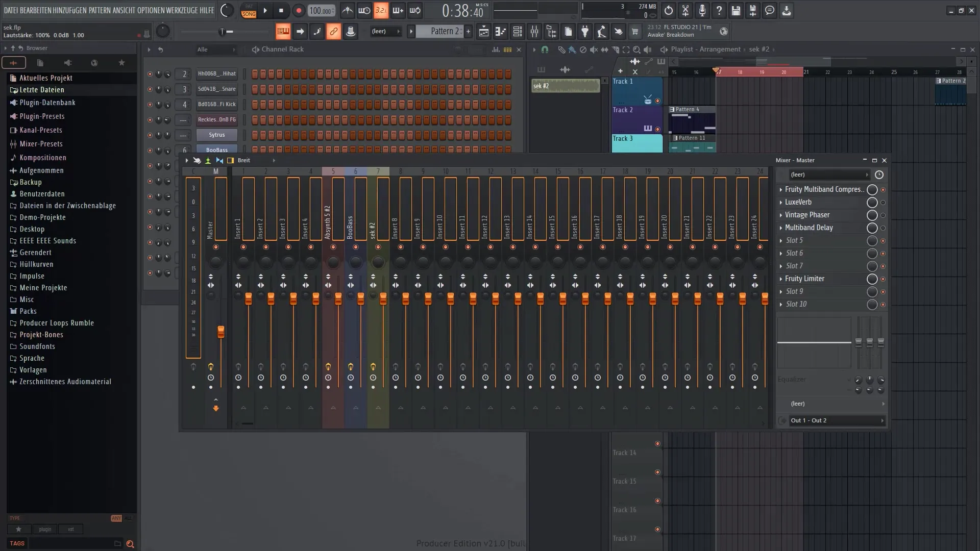Viewport: 980px width, 551px height.
Task: Click Pattern 2 in Playlist Arrangement
Action: [x=952, y=81]
